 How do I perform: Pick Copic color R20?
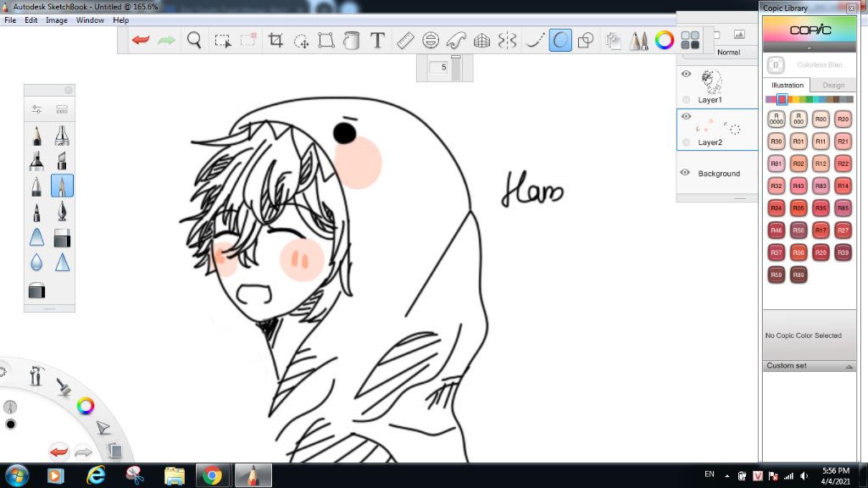pos(843,119)
